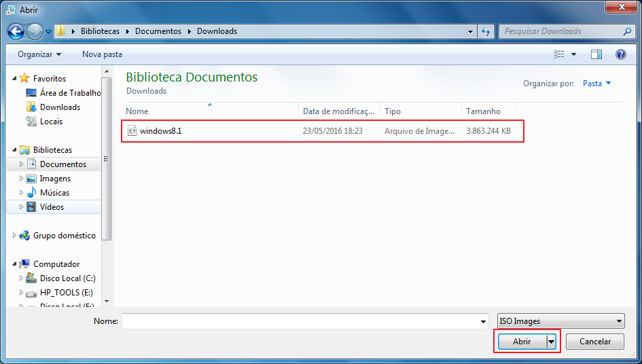
Task: Select Área de Trabalho favorite
Action: click(69, 93)
